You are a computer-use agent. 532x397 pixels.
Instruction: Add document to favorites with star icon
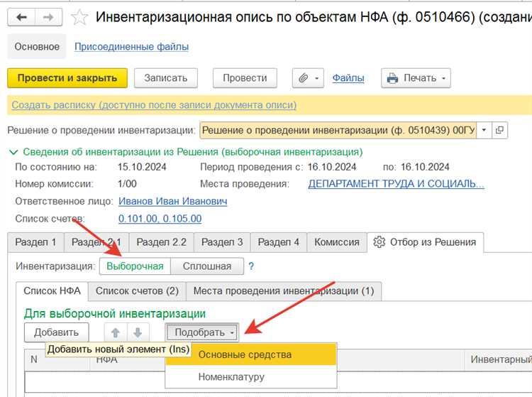79,17
